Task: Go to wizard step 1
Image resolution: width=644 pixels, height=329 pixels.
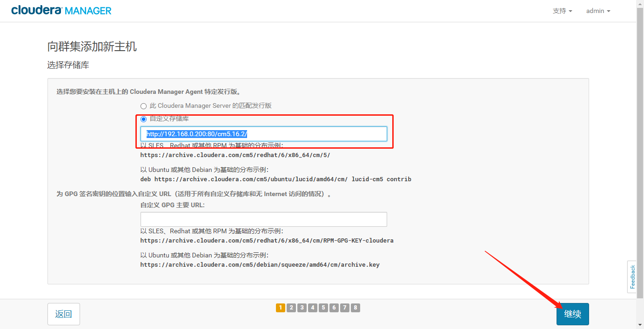Action: [x=281, y=308]
